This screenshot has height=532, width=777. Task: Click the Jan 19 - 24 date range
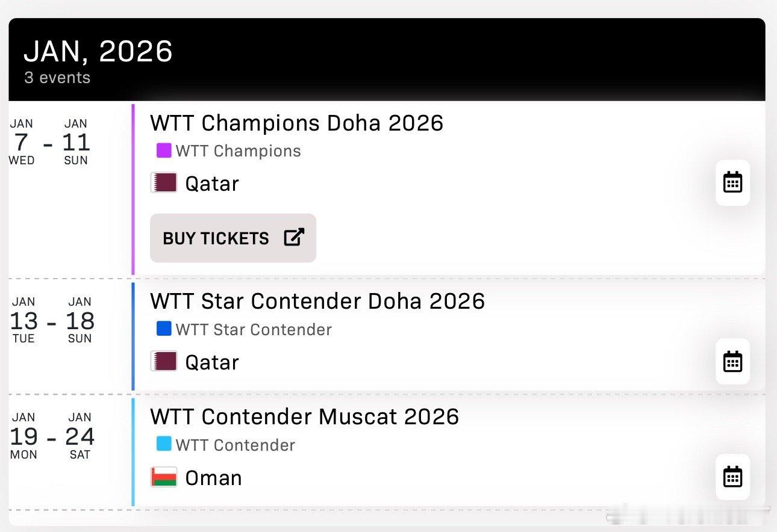tap(52, 437)
